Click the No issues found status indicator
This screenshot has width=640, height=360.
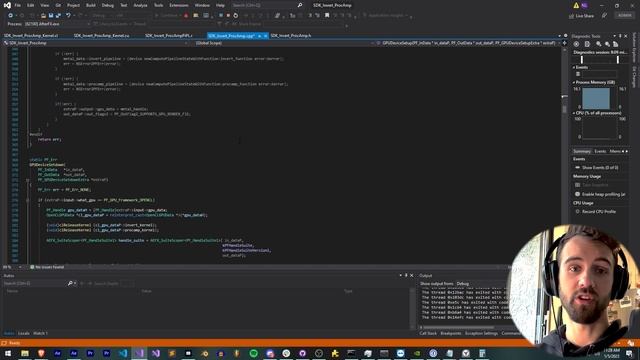pyautogui.click(x=47, y=267)
